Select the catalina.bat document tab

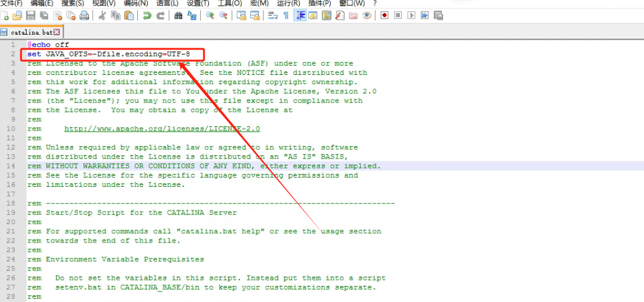pyautogui.click(x=32, y=32)
